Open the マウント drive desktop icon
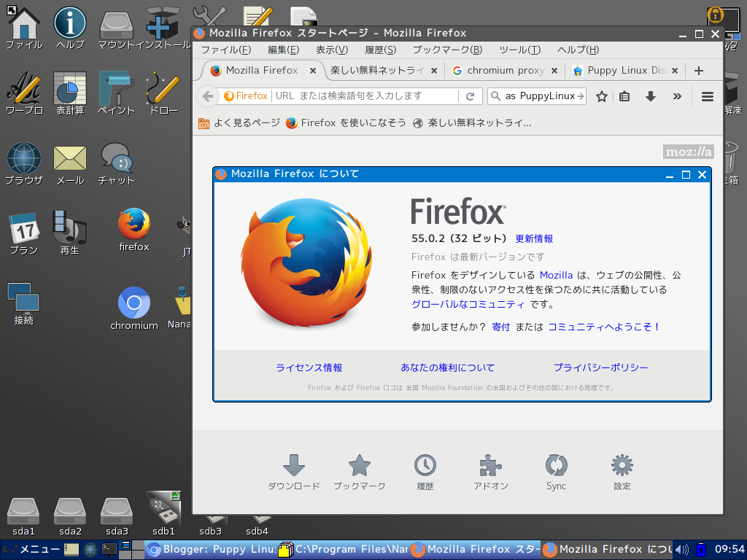747x560 pixels. [116, 27]
